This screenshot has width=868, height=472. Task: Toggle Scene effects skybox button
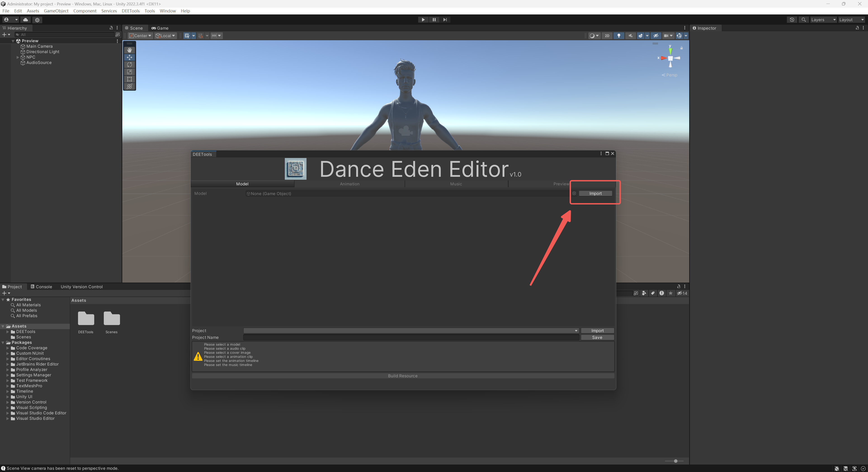641,36
